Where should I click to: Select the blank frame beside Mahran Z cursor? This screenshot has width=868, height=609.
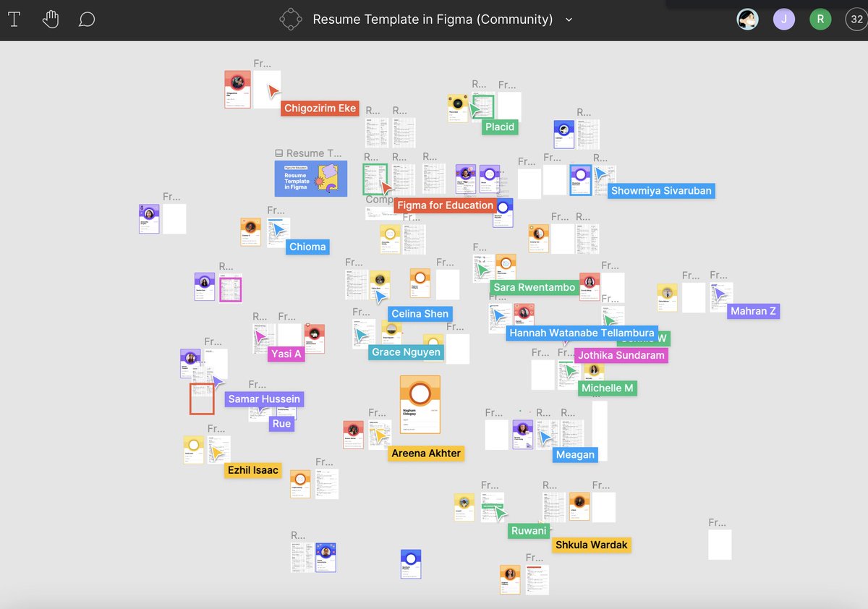[694, 296]
